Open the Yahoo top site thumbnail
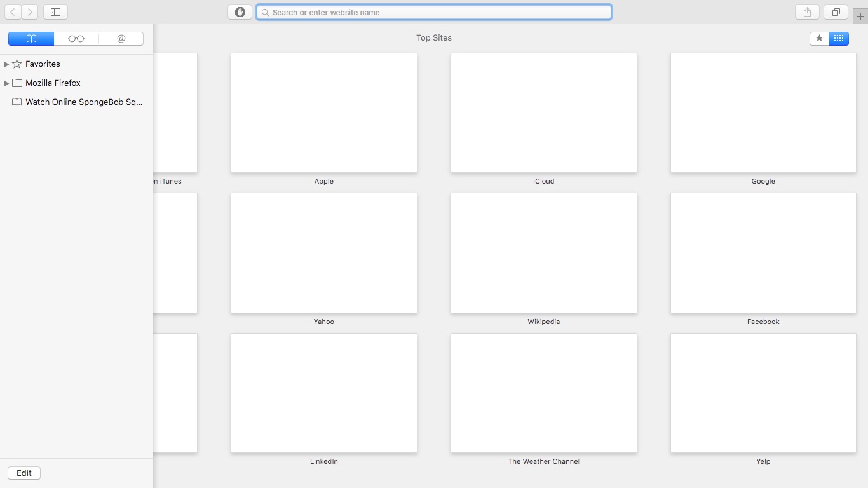This screenshot has width=868, height=488. click(x=324, y=253)
